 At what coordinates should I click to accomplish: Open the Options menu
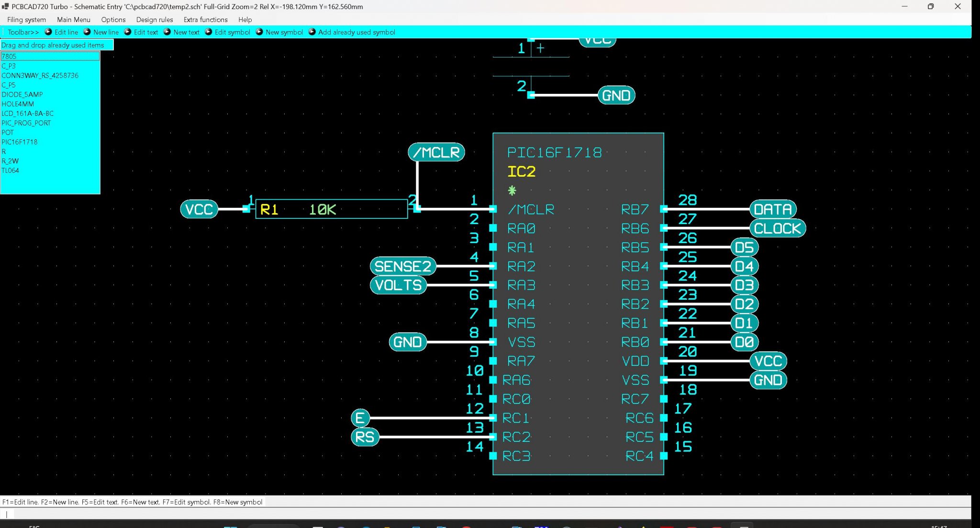click(x=113, y=20)
